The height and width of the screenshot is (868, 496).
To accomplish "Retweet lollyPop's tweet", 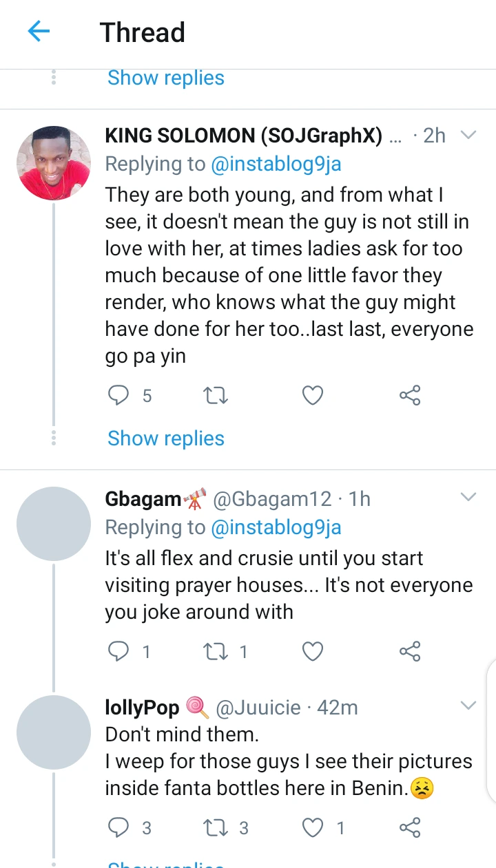I will tap(216, 827).
